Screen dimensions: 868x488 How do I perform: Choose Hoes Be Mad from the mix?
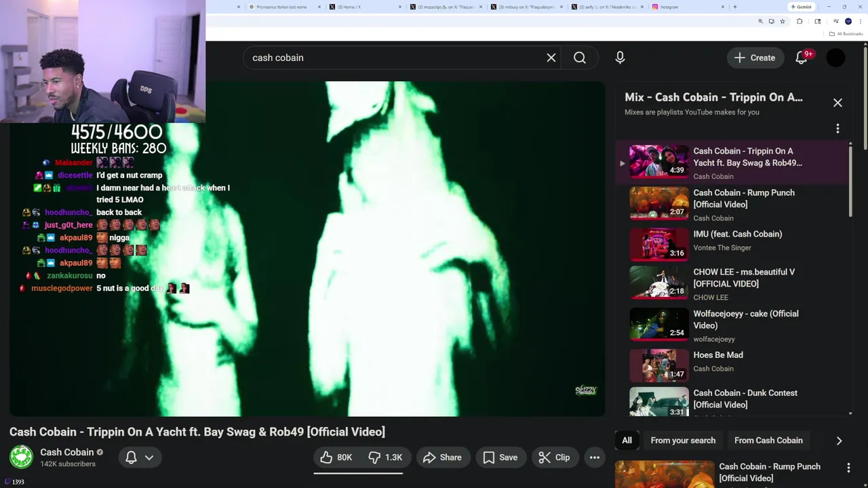pyautogui.click(x=732, y=365)
